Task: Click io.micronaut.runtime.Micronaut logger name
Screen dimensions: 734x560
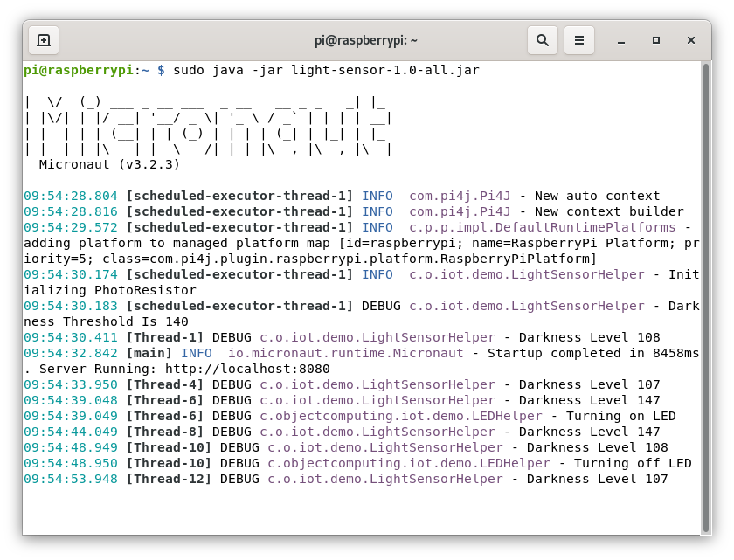Action: (345, 353)
